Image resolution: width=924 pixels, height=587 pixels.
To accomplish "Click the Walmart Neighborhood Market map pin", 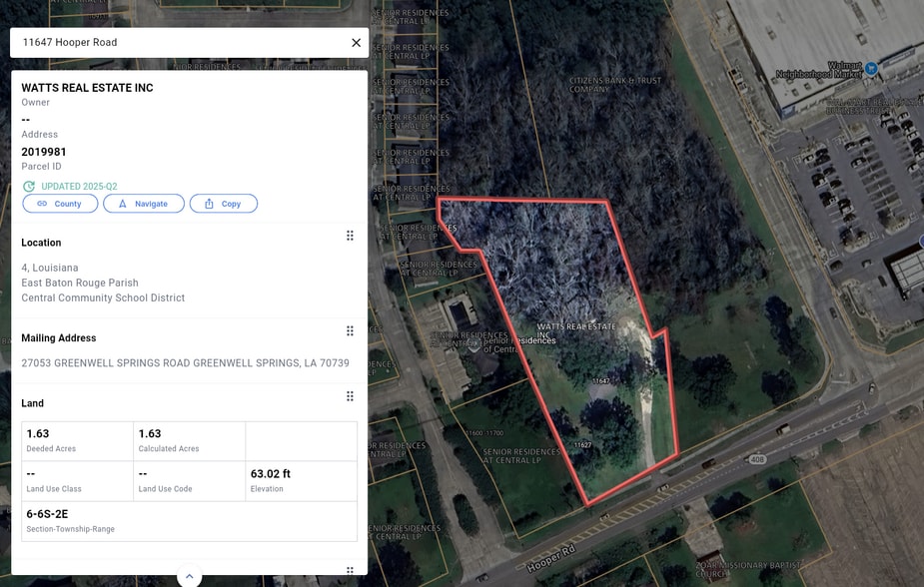I will click(871, 69).
